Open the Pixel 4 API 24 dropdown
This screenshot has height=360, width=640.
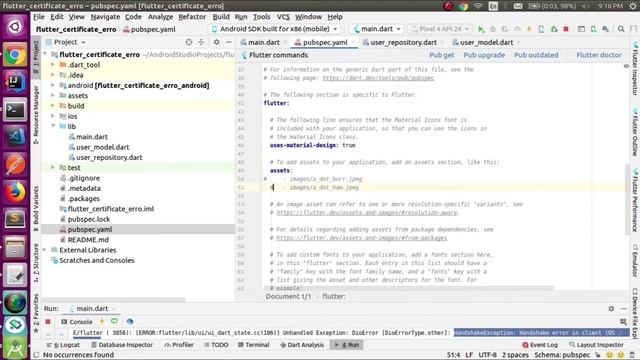[x=440, y=29]
